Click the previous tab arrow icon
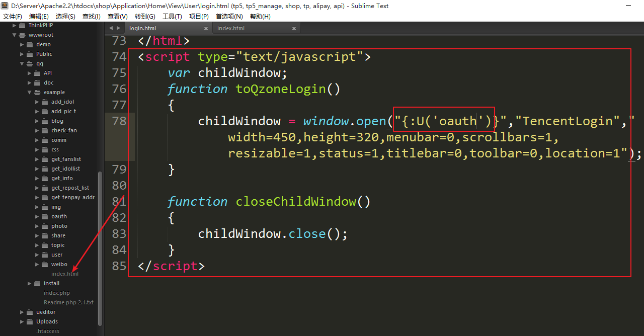644x336 pixels. (111, 28)
